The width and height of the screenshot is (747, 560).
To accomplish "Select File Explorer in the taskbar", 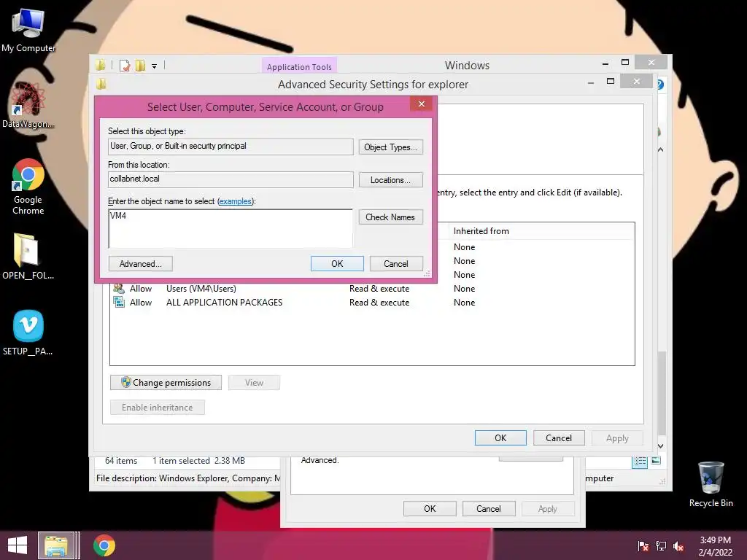I will click(56, 545).
